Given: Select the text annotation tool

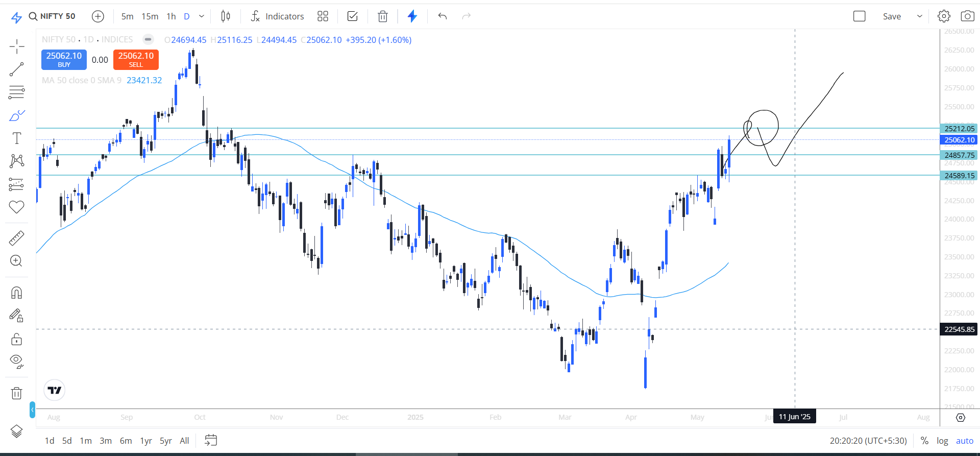Looking at the screenshot, I should coord(17,138).
